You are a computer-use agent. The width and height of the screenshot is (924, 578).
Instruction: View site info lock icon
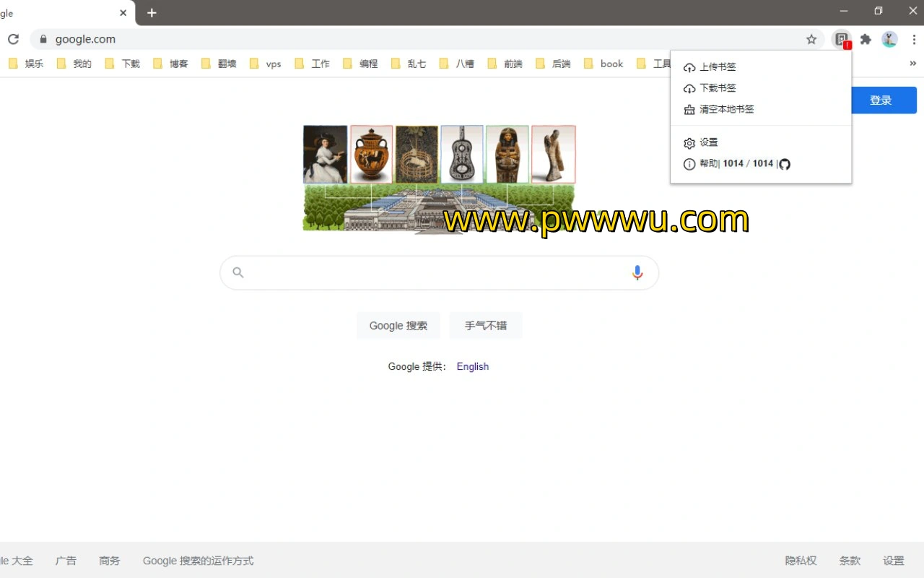point(43,40)
